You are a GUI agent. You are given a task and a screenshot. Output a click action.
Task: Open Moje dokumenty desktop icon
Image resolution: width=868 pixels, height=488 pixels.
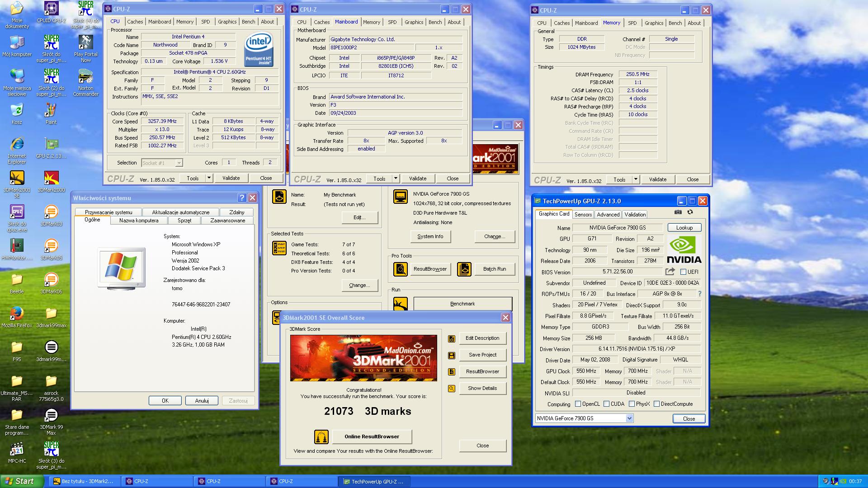(17, 15)
